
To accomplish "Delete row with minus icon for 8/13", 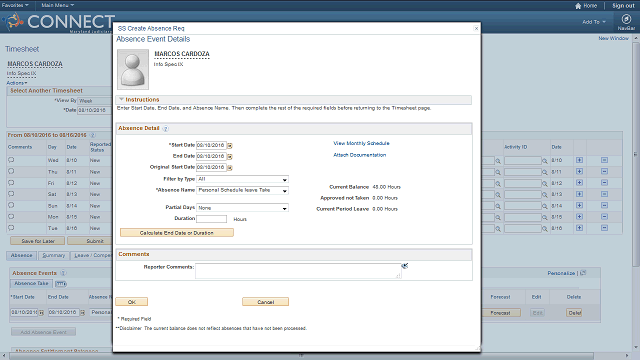I will 604,194.
